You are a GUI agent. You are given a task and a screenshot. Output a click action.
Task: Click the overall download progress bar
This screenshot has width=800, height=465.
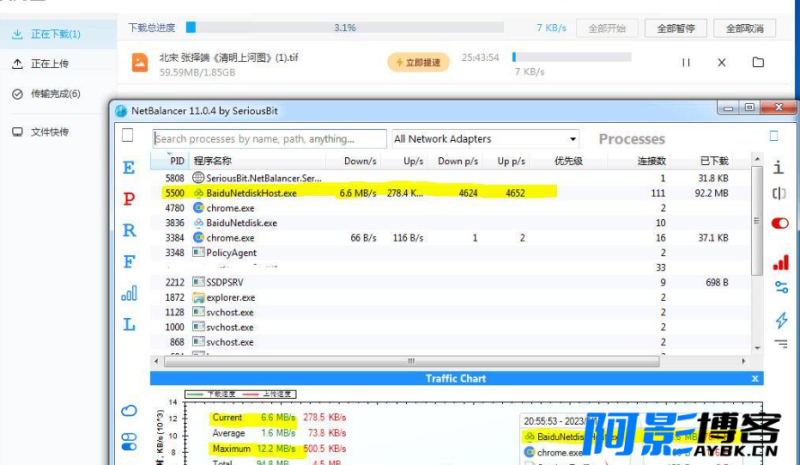coord(345,28)
